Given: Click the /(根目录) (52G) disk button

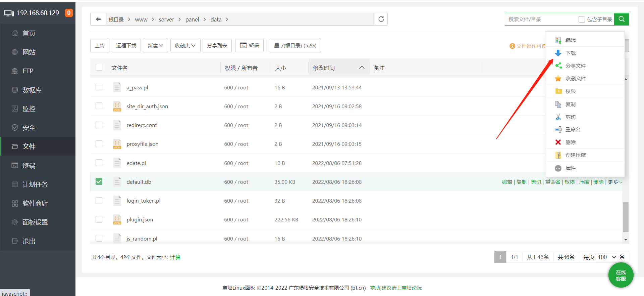Looking at the screenshot, I should [295, 45].
